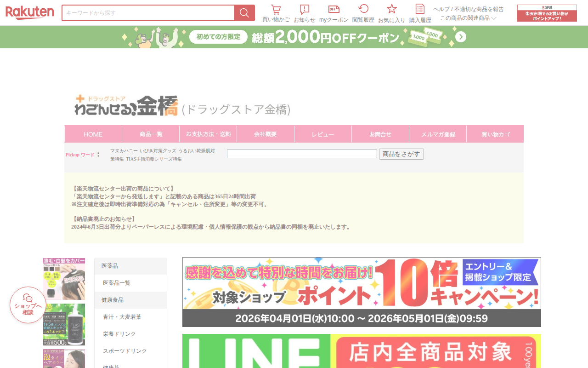Focus the shop product search text box
The width and height of the screenshot is (588, 368).
302,154
